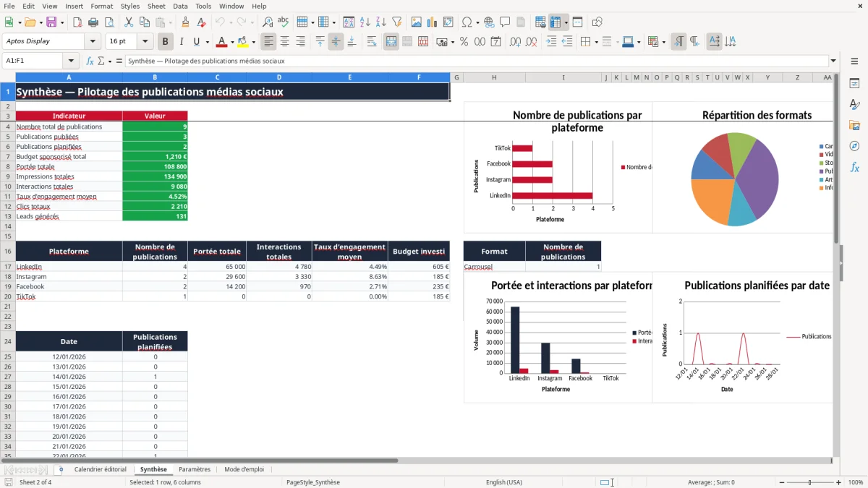Click PageStyle_Synthèse in status bar
Screen dimensions: 868x488
(313, 482)
